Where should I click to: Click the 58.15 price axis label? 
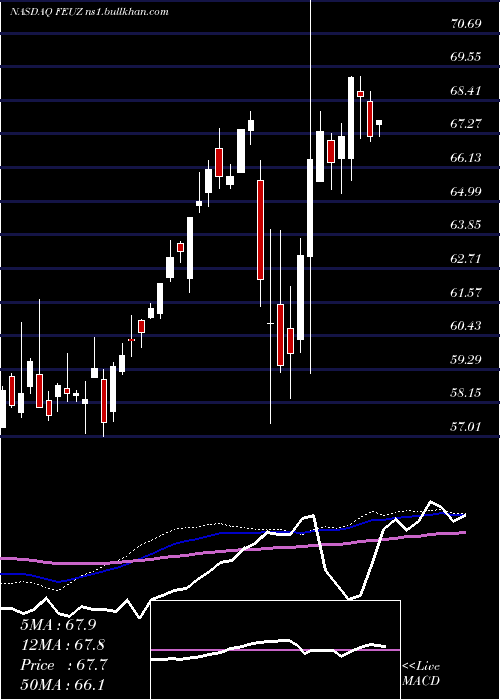[466, 393]
